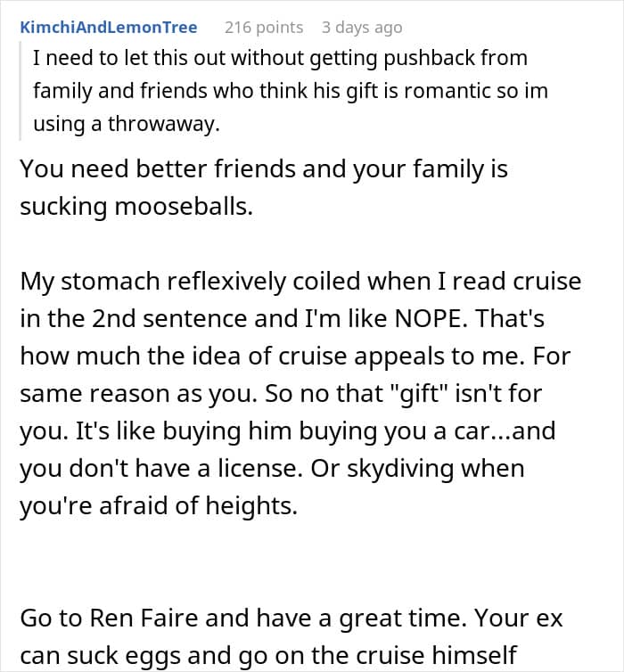Click the words 'sucking mooseballs.'

coord(136,206)
